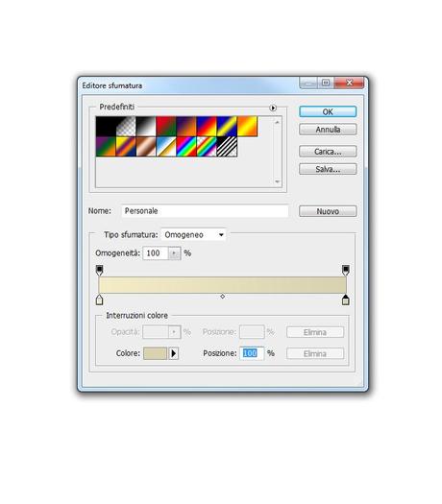Click the midpoint diamond under gradient bar
442x504 pixels.
[222, 296]
